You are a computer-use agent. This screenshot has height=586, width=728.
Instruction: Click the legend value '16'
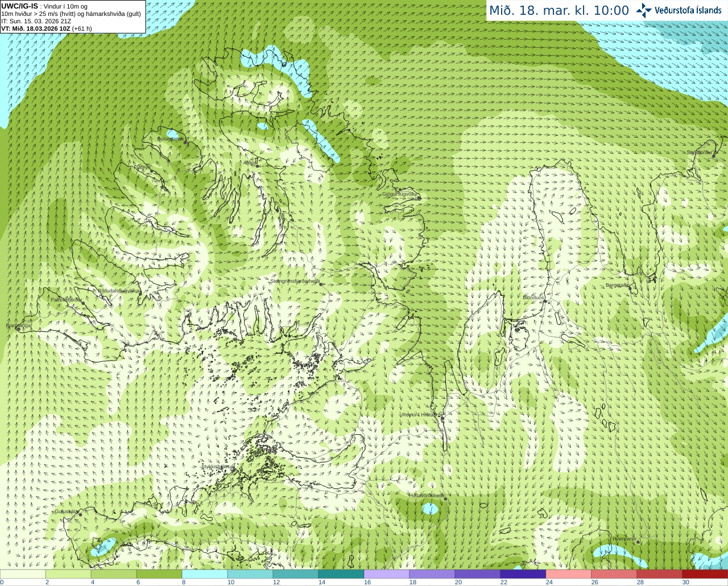tap(367, 582)
